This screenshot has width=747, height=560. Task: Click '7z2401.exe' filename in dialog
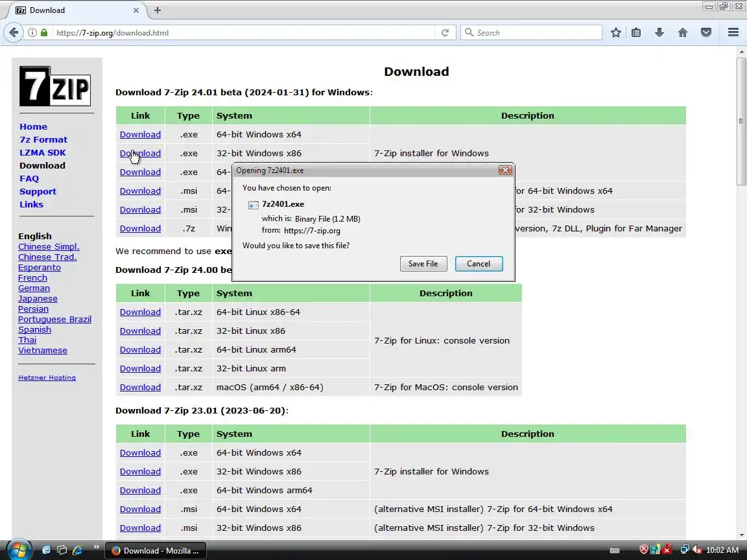283,204
